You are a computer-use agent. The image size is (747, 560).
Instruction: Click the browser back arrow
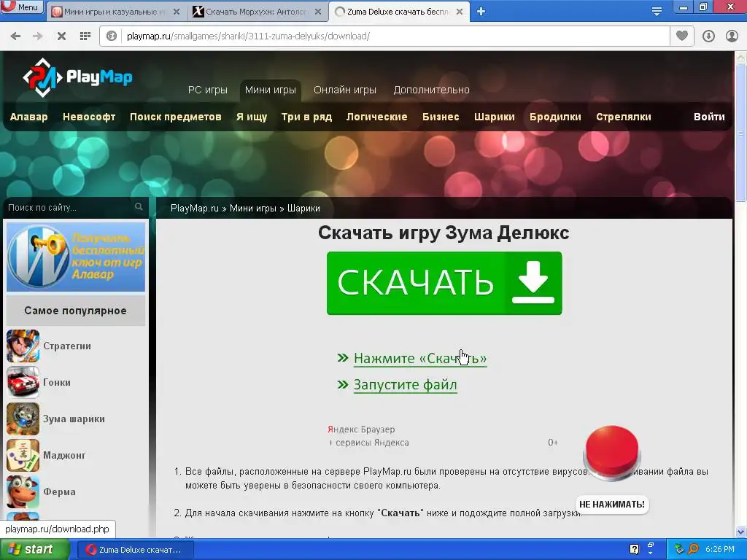click(x=15, y=36)
